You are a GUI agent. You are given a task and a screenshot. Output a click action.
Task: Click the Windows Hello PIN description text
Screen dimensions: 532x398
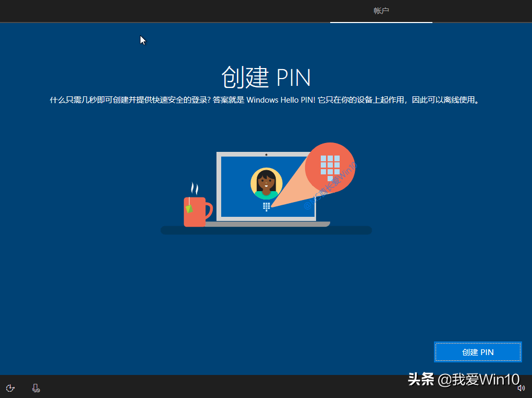pos(266,100)
